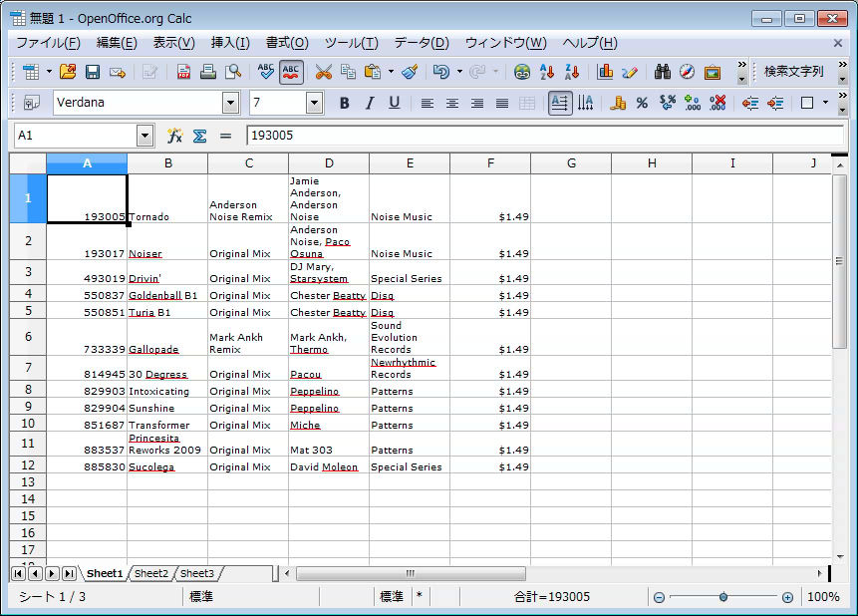Viewport: 858px width, 616px height.
Task: Toggle italic formatting
Action: point(370,103)
